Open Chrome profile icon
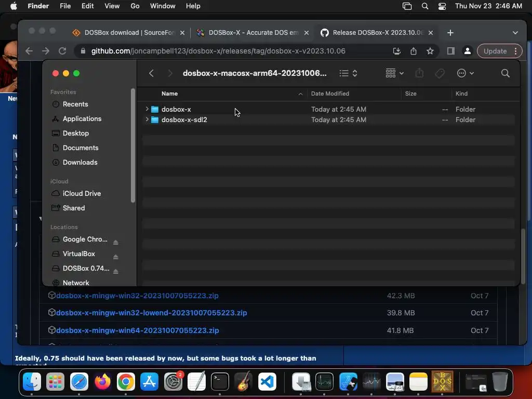The height and width of the screenshot is (399, 532). tap(467, 51)
